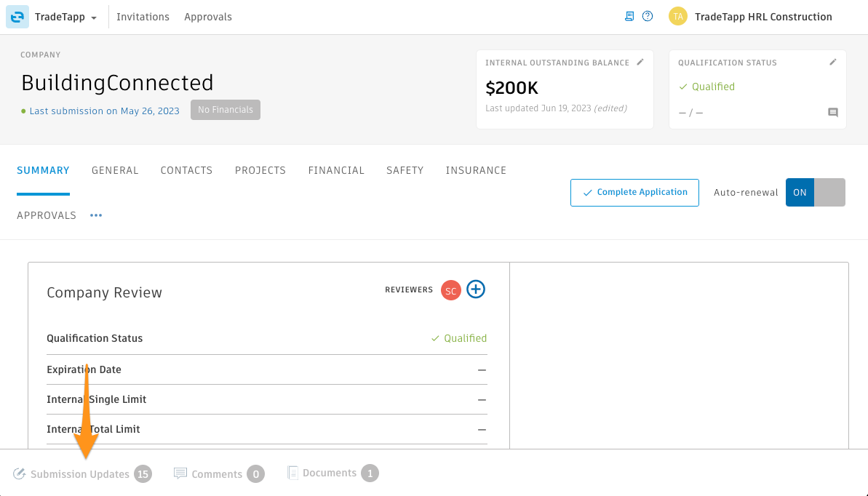
Task: Switch to the Contacts tab
Action: click(x=186, y=170)
